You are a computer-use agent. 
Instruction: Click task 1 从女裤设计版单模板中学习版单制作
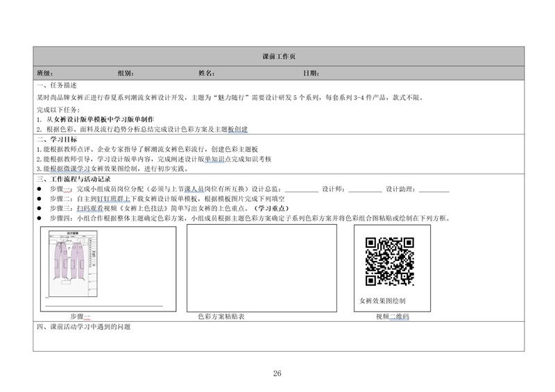click(x=96, y=119)
